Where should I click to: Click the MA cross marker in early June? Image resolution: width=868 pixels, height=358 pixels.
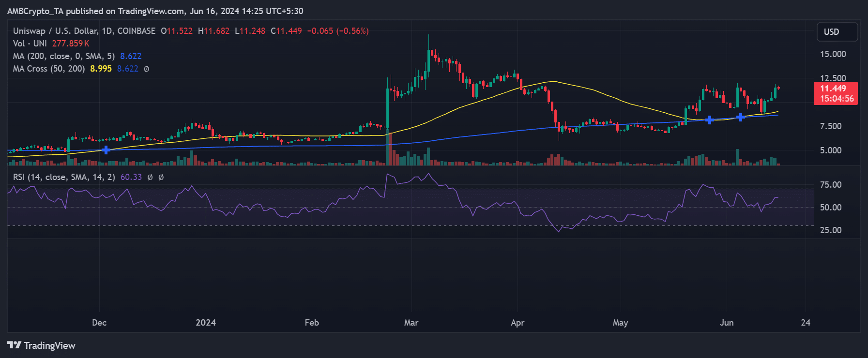click(741, 117)
